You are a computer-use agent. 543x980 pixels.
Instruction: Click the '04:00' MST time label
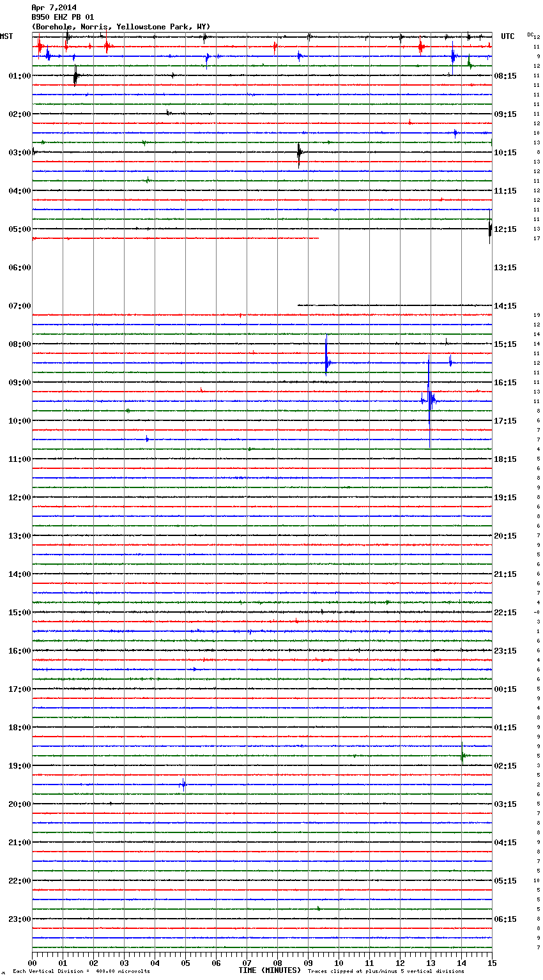click(20, 191)
